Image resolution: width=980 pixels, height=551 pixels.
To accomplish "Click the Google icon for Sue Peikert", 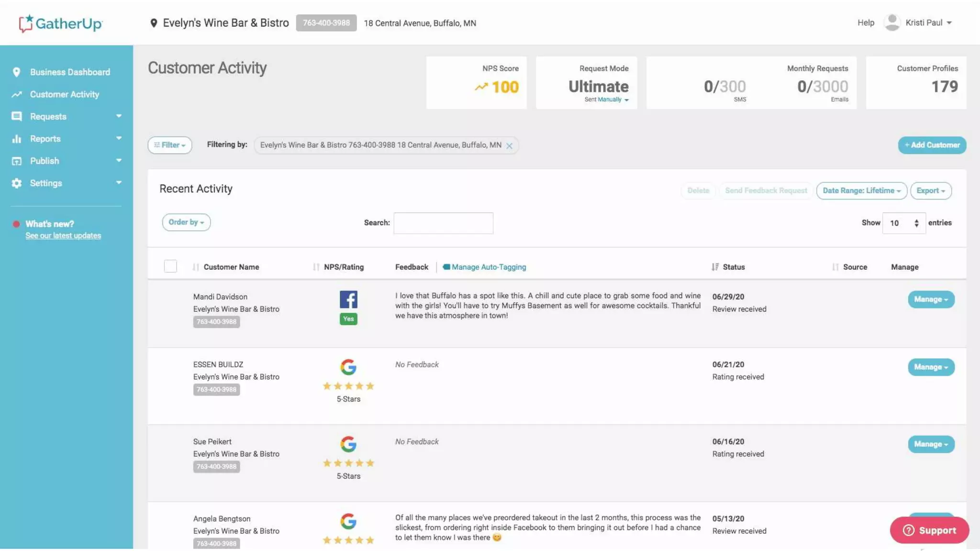I will click(x=348, y=444).
